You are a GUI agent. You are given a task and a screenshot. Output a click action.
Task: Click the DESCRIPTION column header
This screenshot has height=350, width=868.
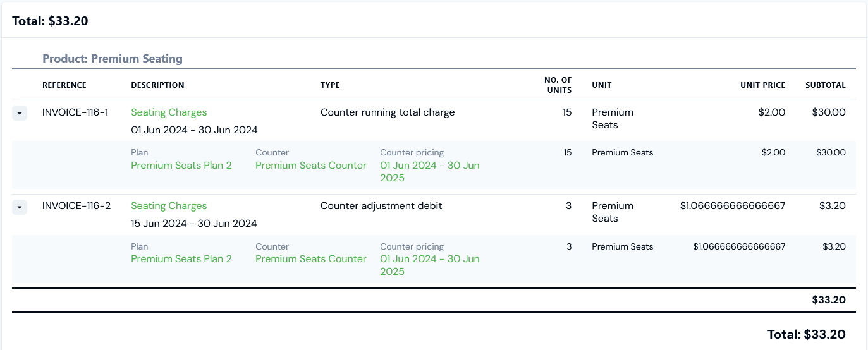[x=157, y=85]
